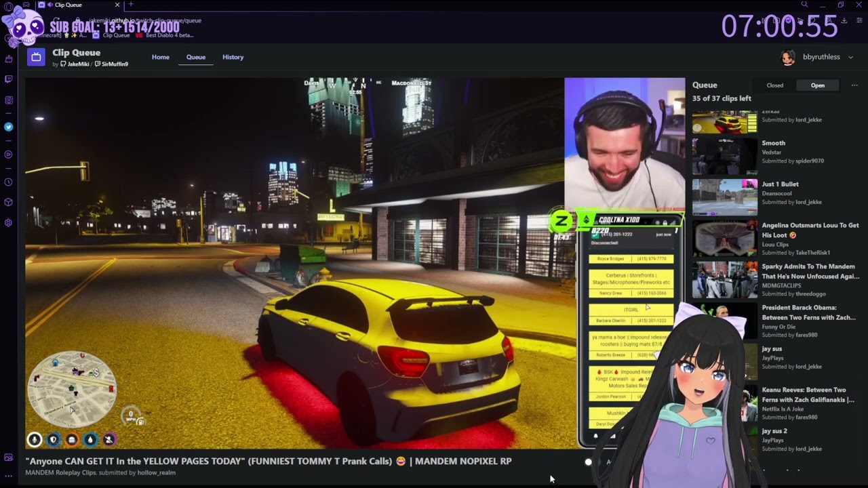
Task: Play the Just 1 Bullet clip thumbnail
Action: (724, 197)
